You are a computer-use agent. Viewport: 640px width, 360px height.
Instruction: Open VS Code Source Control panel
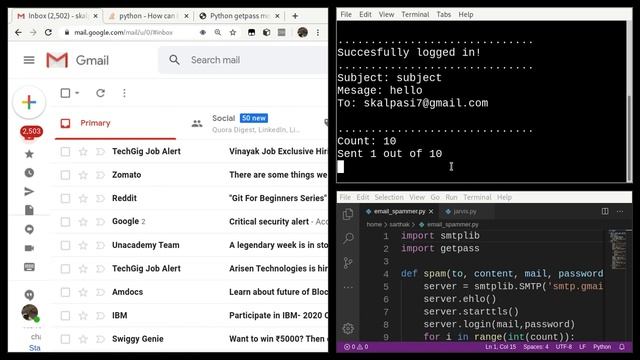tap(348, 262)
